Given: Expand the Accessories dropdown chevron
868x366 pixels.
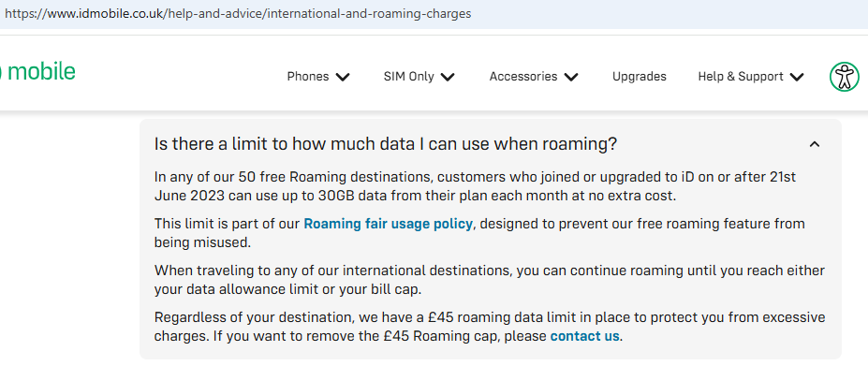Looking at the screenshot, I should coord(571,77).
